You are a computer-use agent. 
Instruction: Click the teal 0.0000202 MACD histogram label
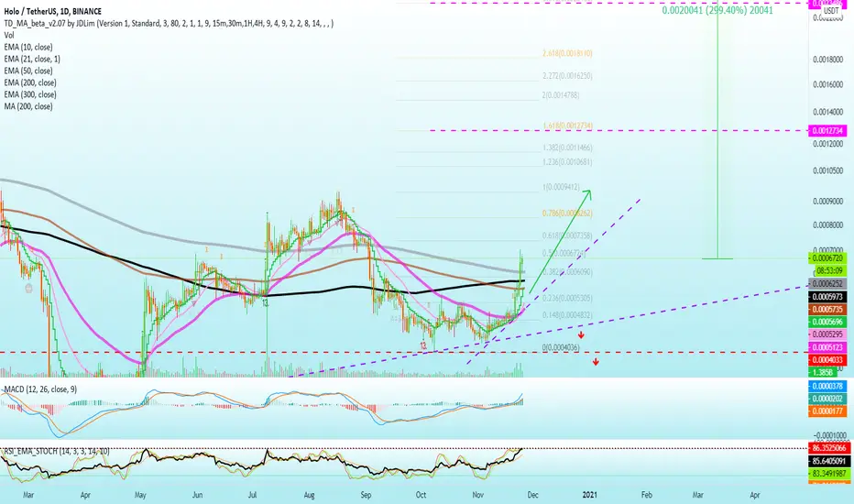coord(827,399)
